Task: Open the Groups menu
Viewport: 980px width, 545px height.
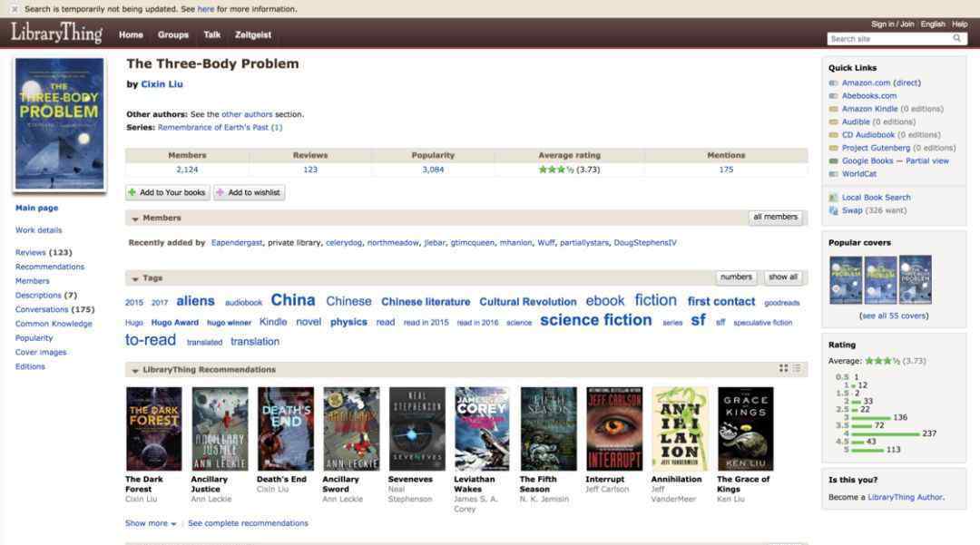Action: (x=173, y=35)
